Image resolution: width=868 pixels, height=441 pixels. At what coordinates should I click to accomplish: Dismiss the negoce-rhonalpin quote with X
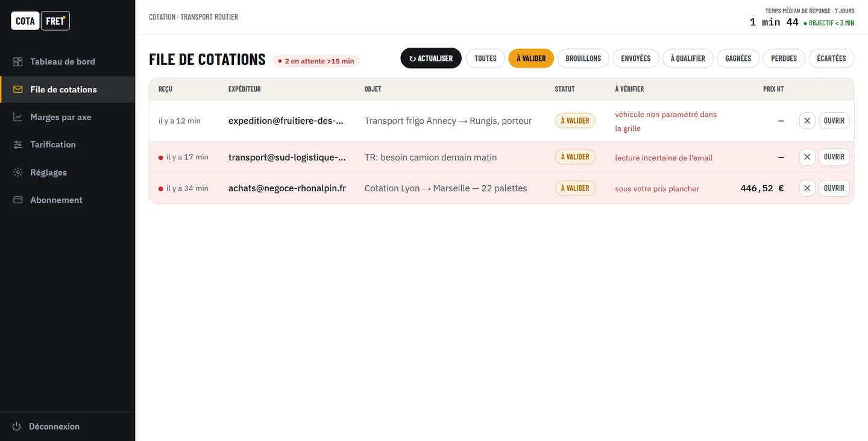tap(807, 188)
